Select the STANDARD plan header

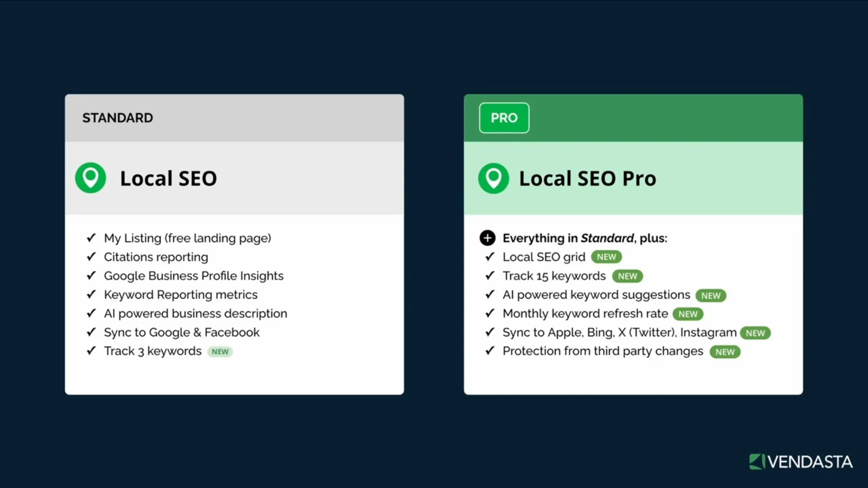[118, 118]
